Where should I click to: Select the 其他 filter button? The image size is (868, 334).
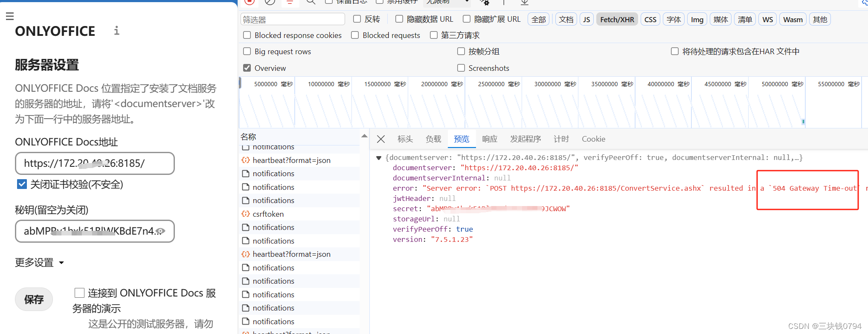click(820, 19)
